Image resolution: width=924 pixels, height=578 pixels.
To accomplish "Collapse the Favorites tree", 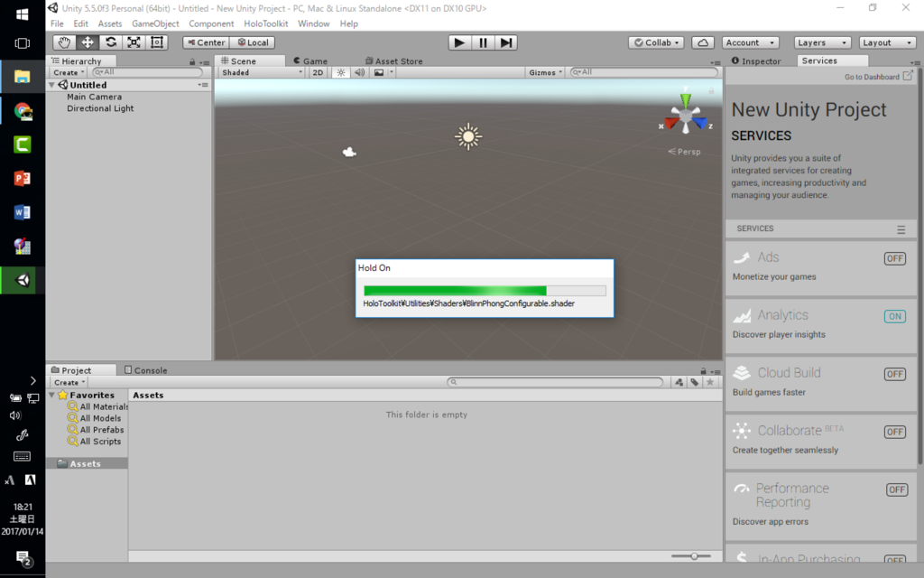I will (x=51, y=396).
